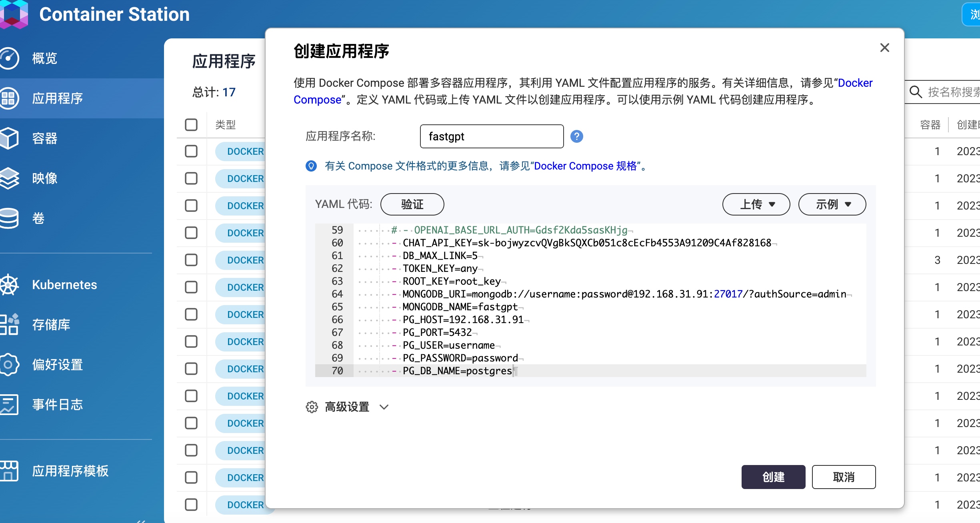Open the Docker Compose 规格 link
Image resolution: width=980 pixels, height=523 pixels.
point(586,166)
